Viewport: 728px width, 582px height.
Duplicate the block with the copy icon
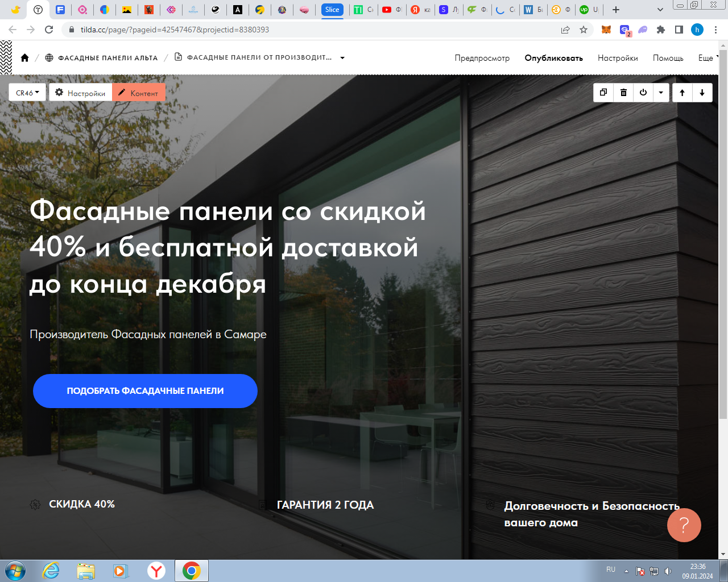click(x=603, y=93)
